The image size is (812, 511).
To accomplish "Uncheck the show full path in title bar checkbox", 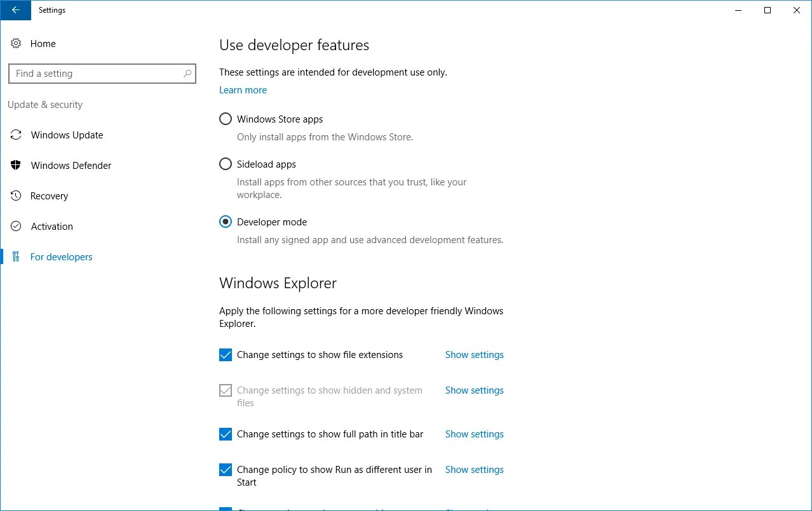I will coord(226,434).
